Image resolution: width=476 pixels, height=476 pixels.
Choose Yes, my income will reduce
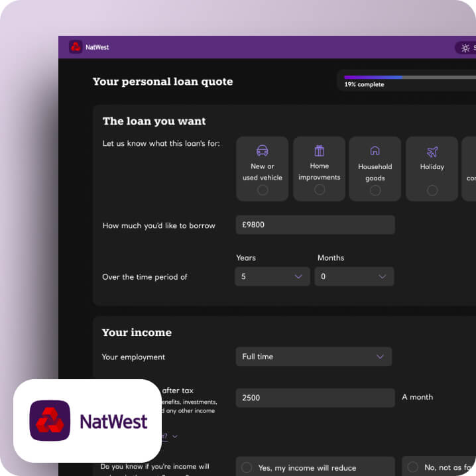pyautogui.click(x=316, y=467)
